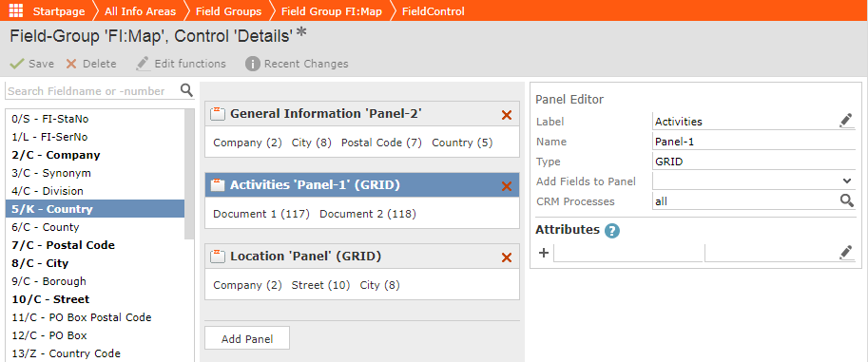
Task: Expand the Add Fields to Panel dropdown
Action: click(x=754, y=181)
